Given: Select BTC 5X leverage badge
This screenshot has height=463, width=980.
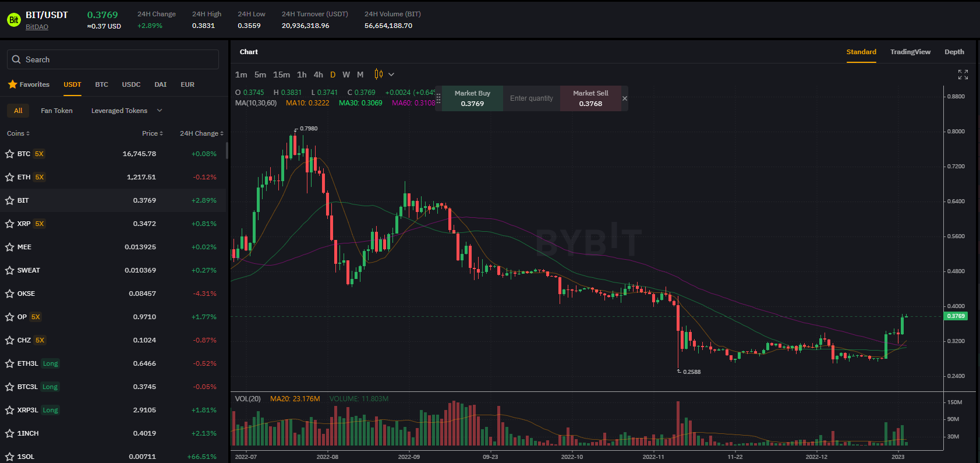Looking at the screenshot, I should 39,154.
